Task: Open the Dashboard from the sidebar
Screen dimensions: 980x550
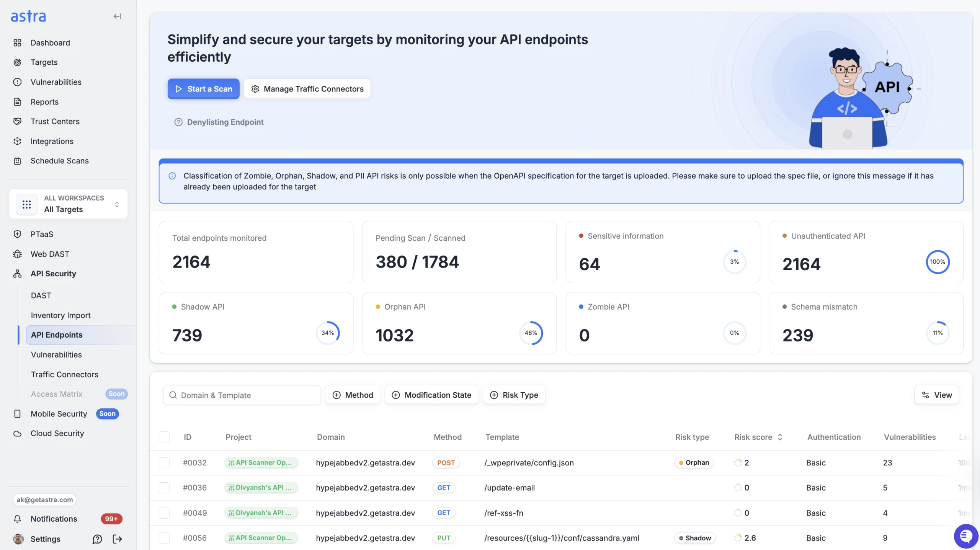Action: [17, 42]
